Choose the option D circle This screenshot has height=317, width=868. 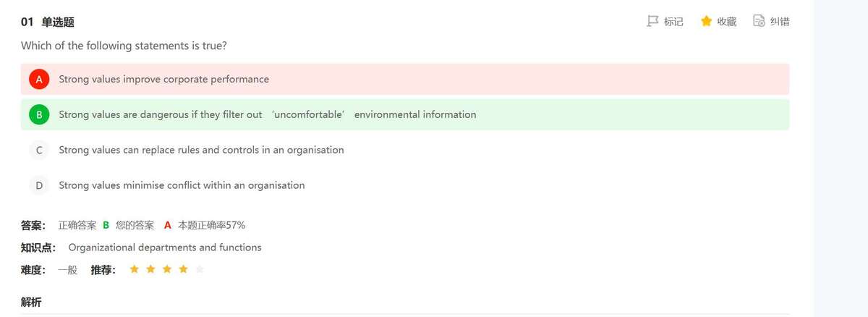[39, 185]
